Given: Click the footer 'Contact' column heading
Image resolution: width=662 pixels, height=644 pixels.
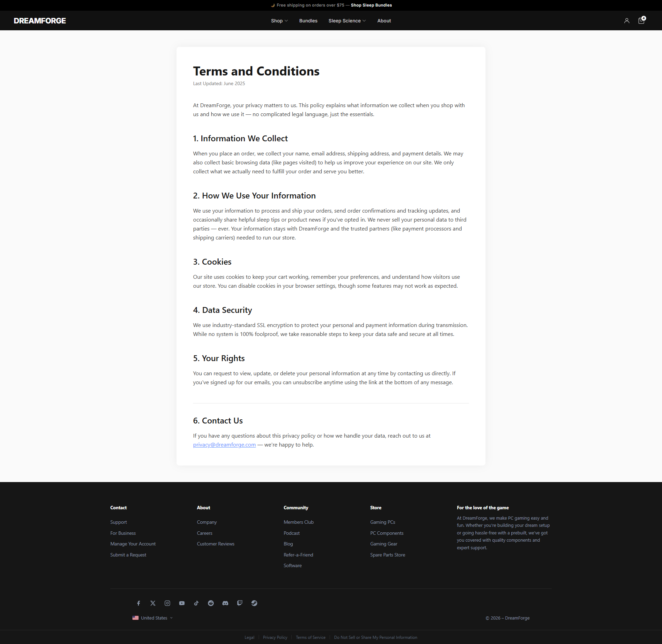Looking at the screenshot, I should 119,508.
